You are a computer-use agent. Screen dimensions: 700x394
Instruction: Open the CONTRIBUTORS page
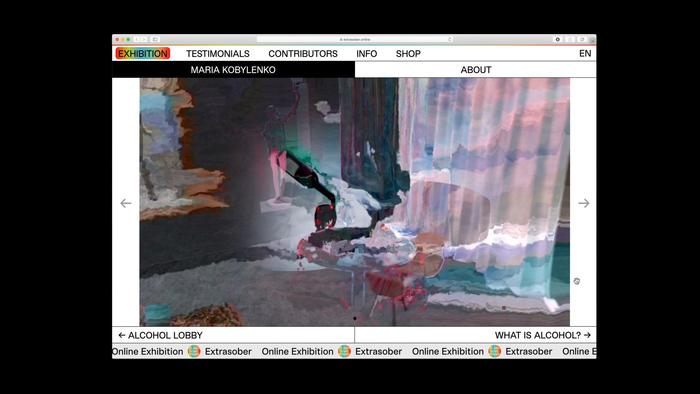tap(303, 54)
